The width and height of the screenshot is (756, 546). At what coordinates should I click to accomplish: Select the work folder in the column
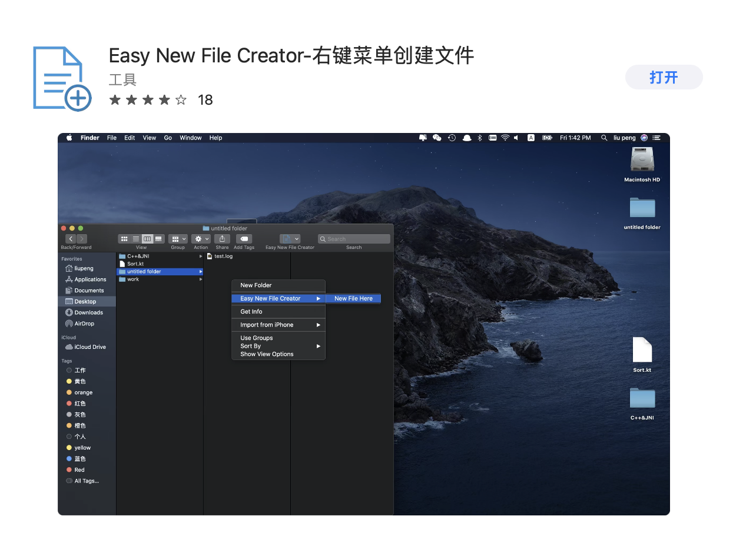(x=160, y=279)
